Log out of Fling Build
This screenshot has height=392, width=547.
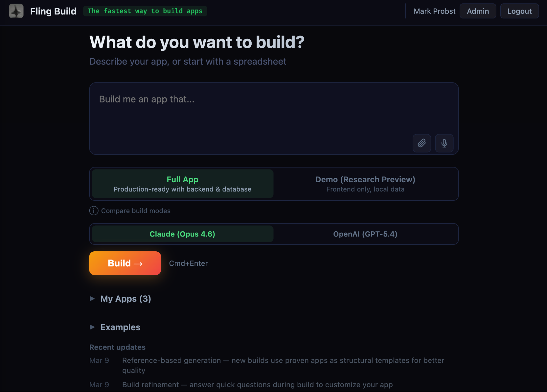coord(519,11)
